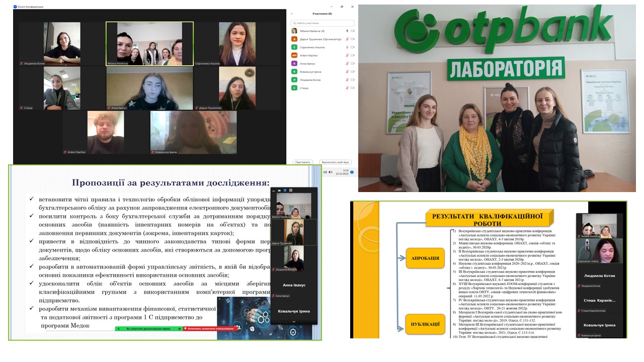The image size is (644, 362).
Task: Select Стеша's video tile in the gallery
Action: [x=62, y=88]
